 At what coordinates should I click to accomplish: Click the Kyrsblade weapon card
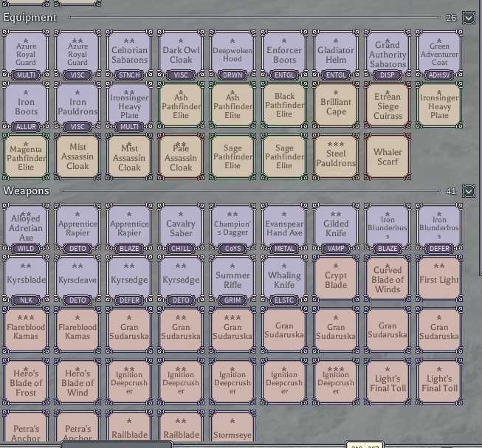coord(26,279)
